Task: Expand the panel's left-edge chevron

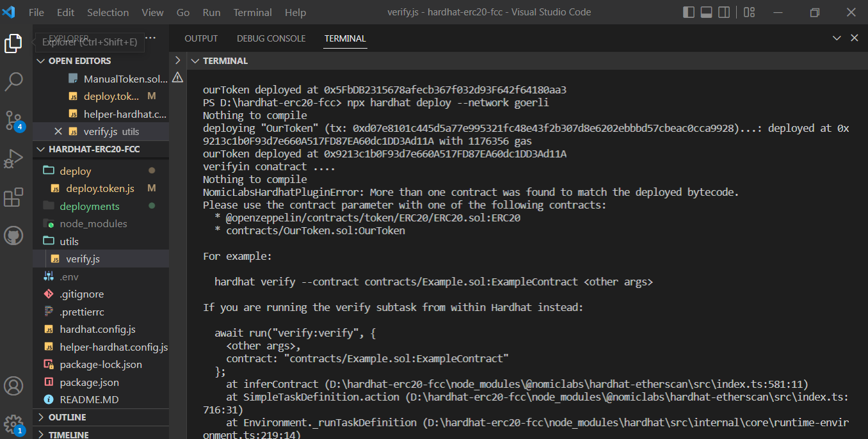Action: click(x=177, y=60)
